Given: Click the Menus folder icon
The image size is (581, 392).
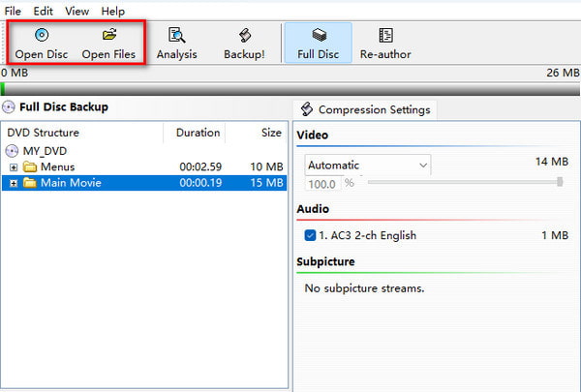Looking at the screenshot, I should pyautogui.click(x=30, y=166).
